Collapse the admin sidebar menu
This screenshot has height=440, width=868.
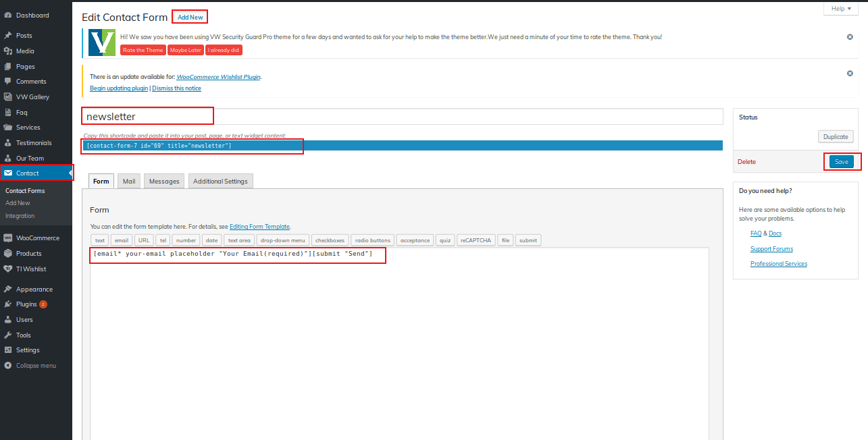[x=30, y=366]
